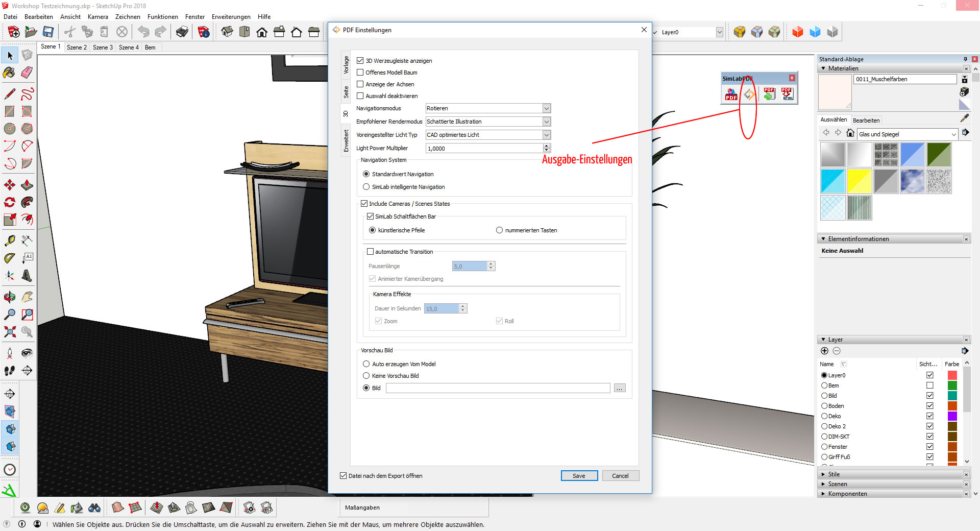
Task: Click the Add Layer plus icon
Action: click(x=824, y=351)
